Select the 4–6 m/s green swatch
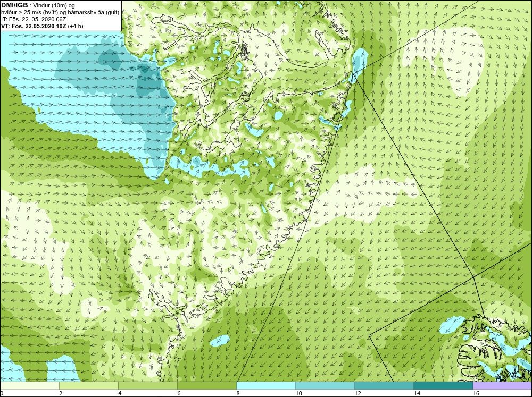 tap(147, 385)
